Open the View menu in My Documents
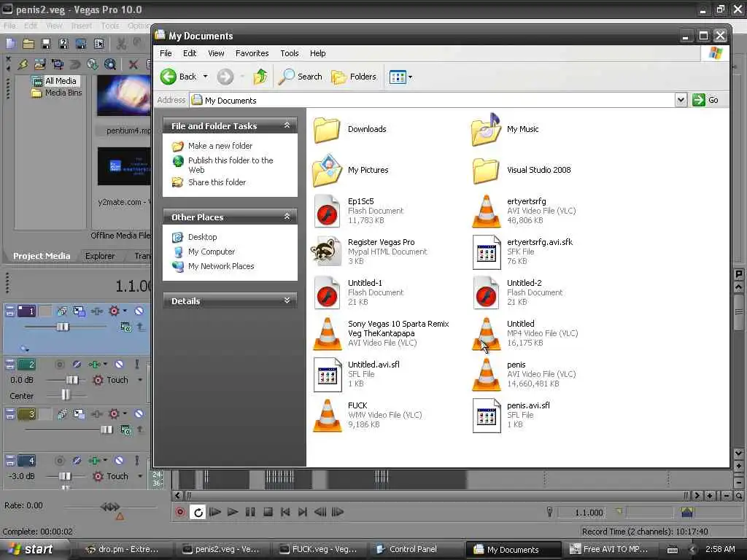 coord(216,53)
